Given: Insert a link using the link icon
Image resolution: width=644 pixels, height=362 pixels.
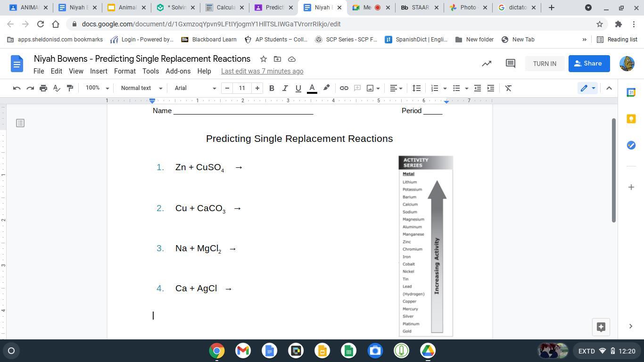Looking at the screenshot, I should tap(344, 88).
